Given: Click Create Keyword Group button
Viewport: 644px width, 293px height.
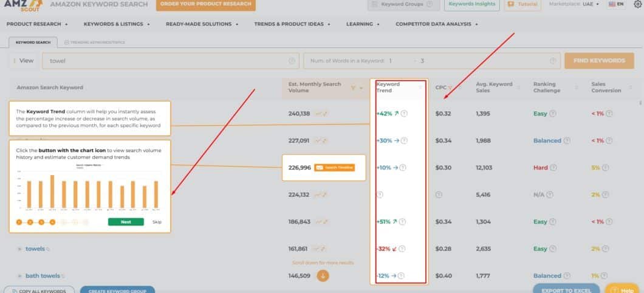Looking at the screenshot, I should tap(117, 290).
